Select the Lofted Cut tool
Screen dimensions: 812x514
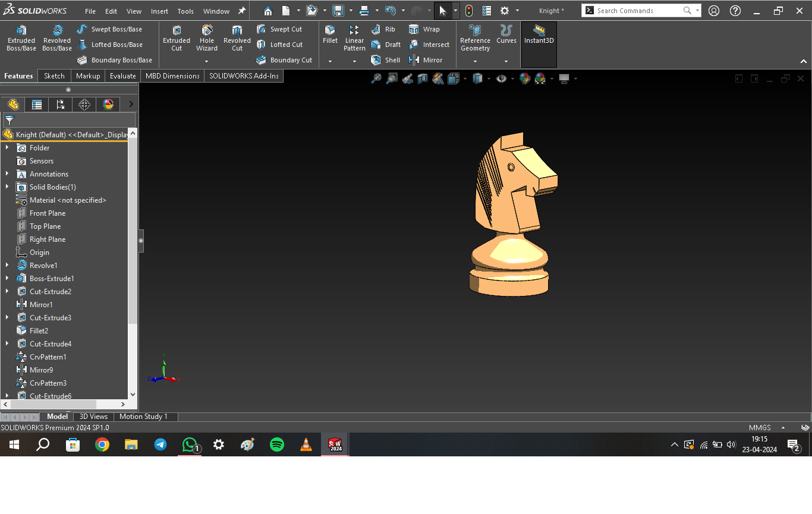click(279, 45)
